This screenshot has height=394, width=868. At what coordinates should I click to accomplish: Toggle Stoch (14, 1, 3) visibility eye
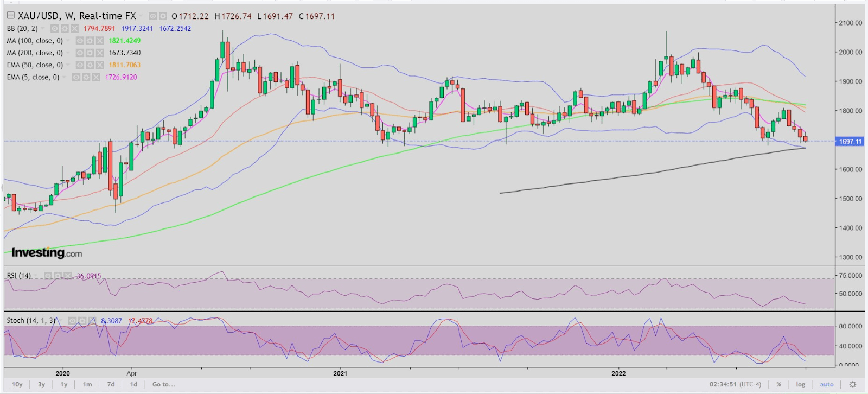tap(72, 321)
